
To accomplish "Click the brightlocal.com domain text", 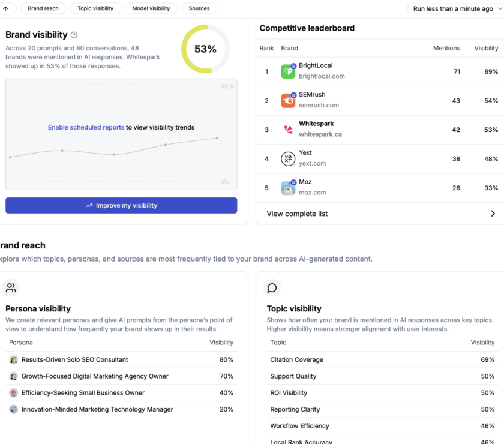I will 322,76.
